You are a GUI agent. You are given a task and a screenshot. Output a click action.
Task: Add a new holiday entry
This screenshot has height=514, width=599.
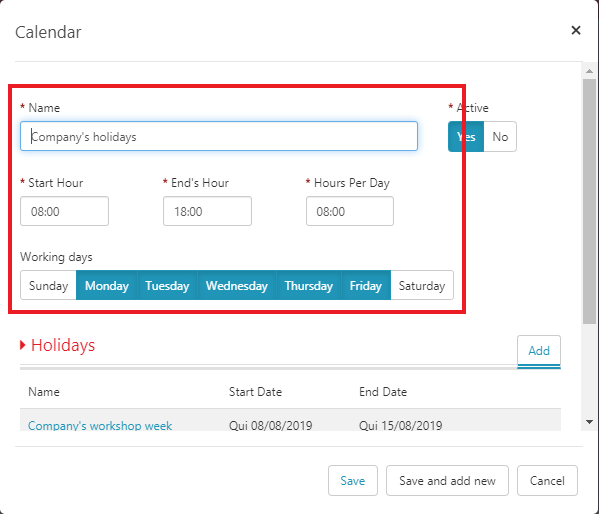pos(539,351)
